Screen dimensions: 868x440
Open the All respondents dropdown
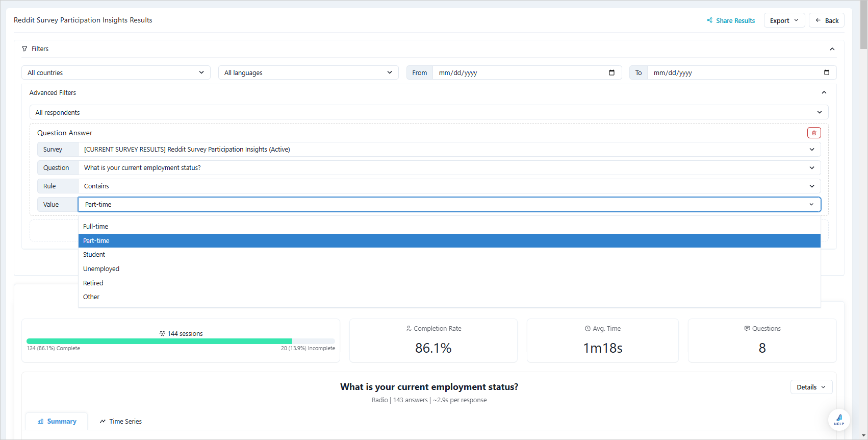tap(429, 112)
